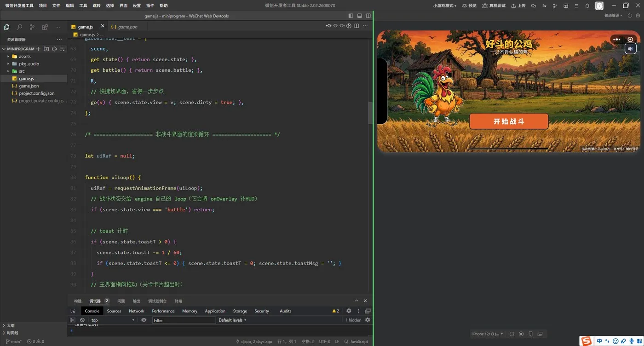Viewport: 644px width, 346px height.
Task: Open the top context dropdown in Console
Action: 112,320
